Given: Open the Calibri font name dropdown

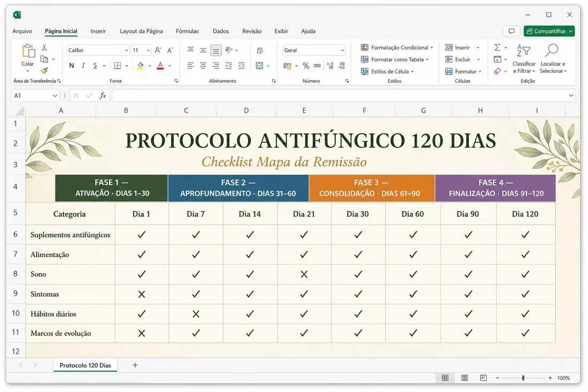Looking at the screenshot, I should tap(126, 50).
